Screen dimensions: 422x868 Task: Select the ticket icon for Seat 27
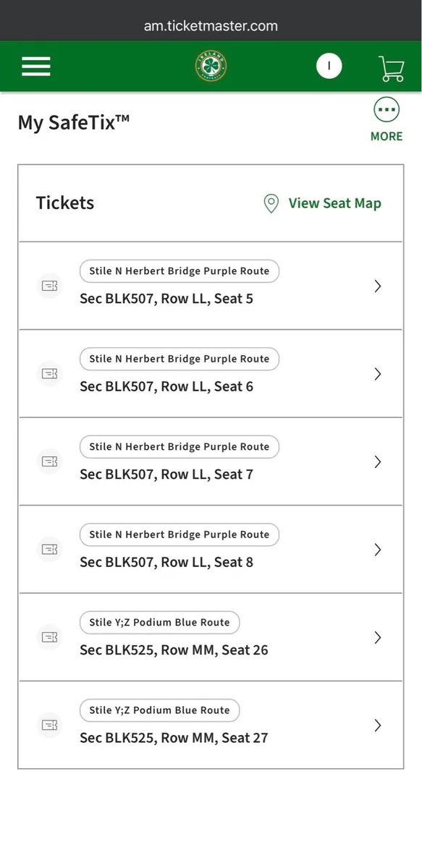tap(48, 726)
